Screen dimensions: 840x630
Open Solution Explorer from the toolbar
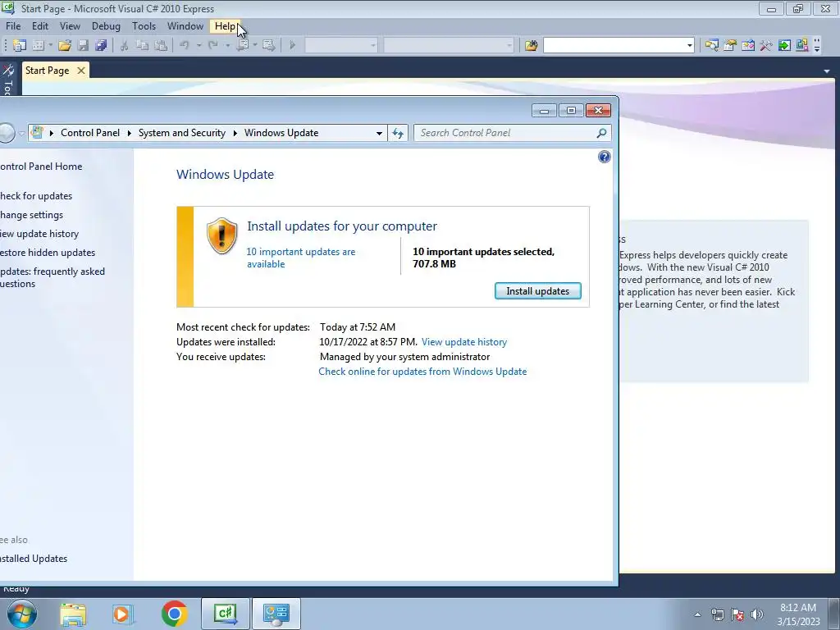click(x=711, y=46)
